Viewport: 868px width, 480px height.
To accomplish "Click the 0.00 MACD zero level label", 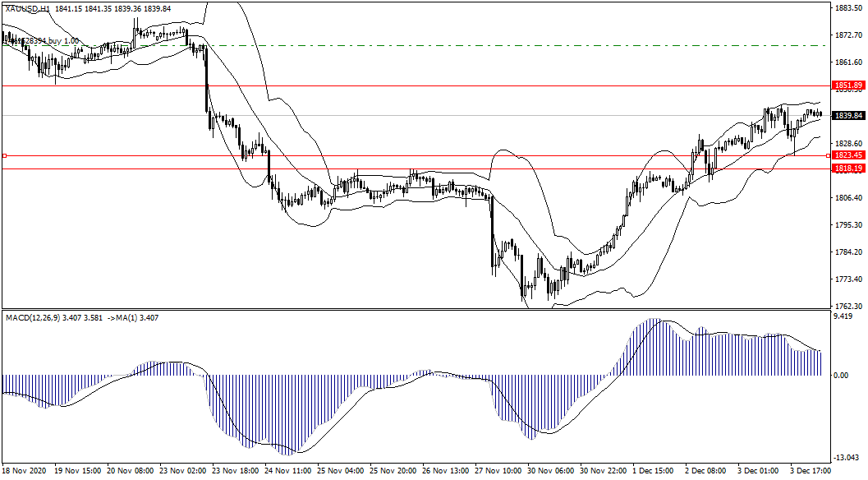I will click(x=841, y=376).
